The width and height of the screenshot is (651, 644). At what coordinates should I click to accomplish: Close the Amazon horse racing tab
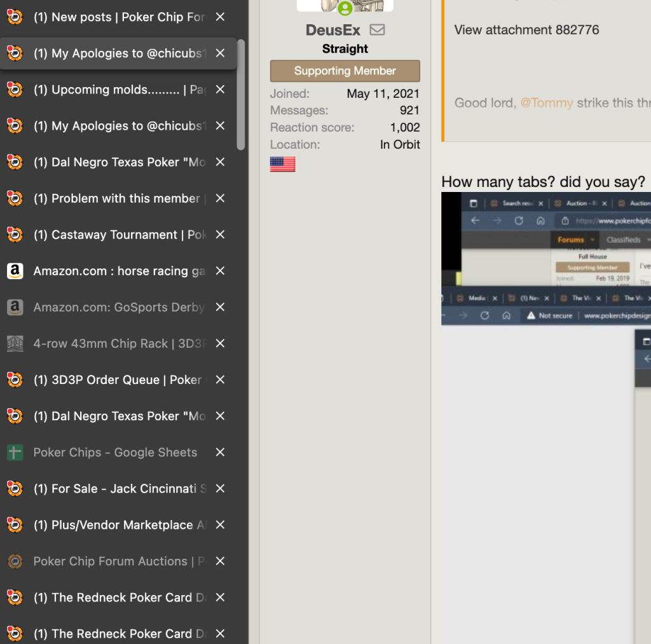pyautogui.click(x=220, y=271)
